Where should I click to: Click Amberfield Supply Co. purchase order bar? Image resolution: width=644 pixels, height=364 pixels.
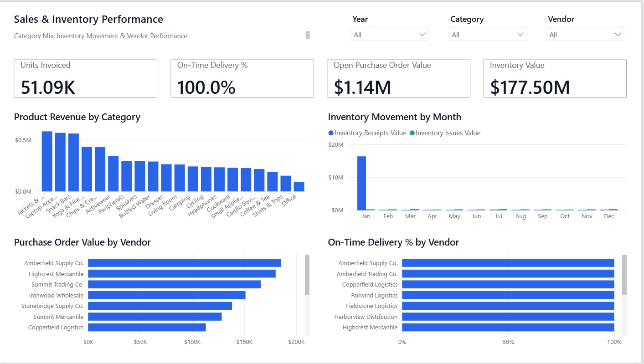(x=185, y=263)
